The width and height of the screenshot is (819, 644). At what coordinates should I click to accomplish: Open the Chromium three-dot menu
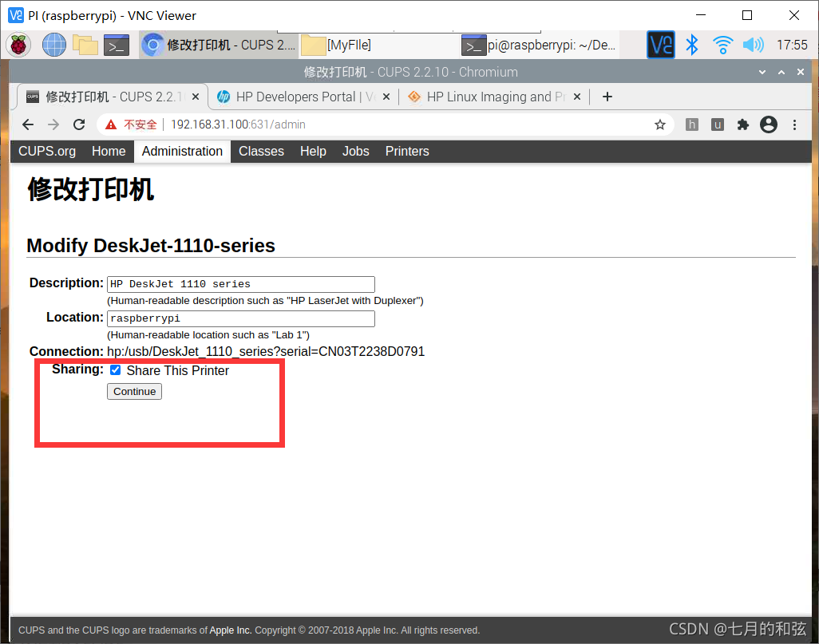point(794,124)
